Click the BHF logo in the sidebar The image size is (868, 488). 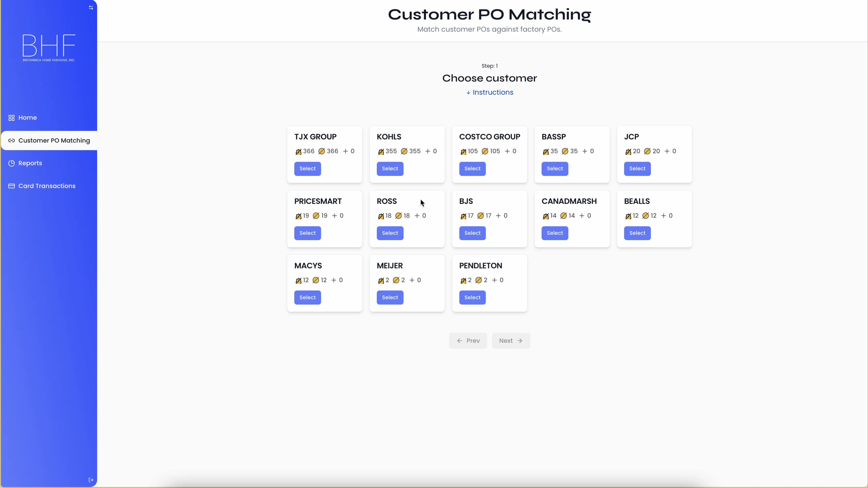pyautogui.click(x=49, y=48)
